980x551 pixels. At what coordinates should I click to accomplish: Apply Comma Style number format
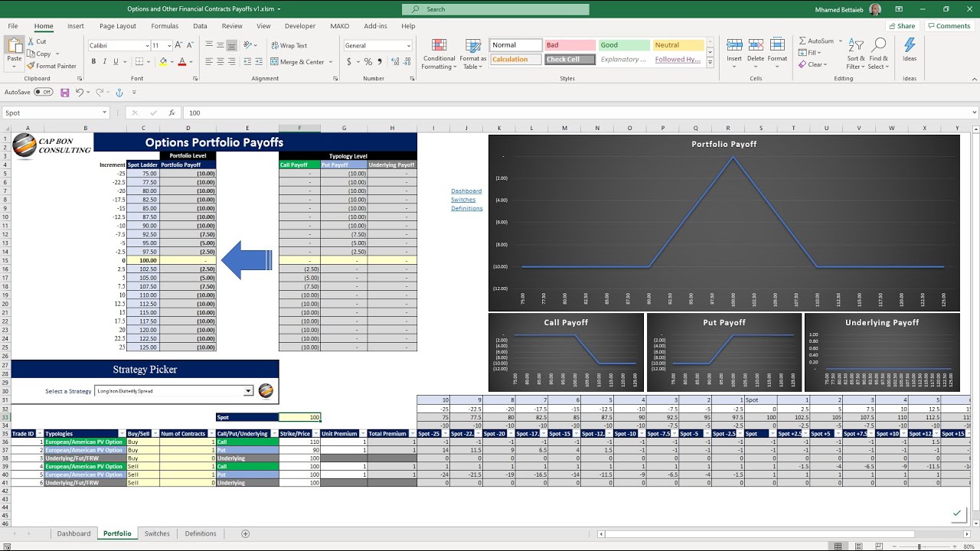tap(379, 62)
